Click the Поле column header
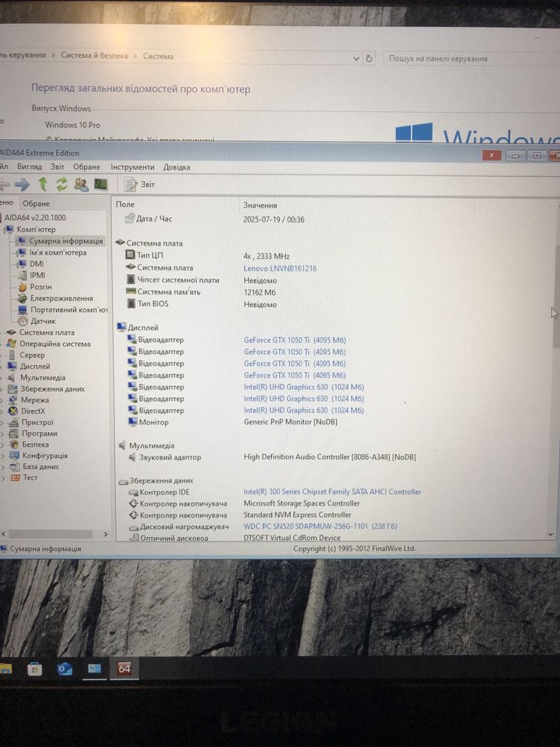560x747 pixels. [x=125, y=205]
